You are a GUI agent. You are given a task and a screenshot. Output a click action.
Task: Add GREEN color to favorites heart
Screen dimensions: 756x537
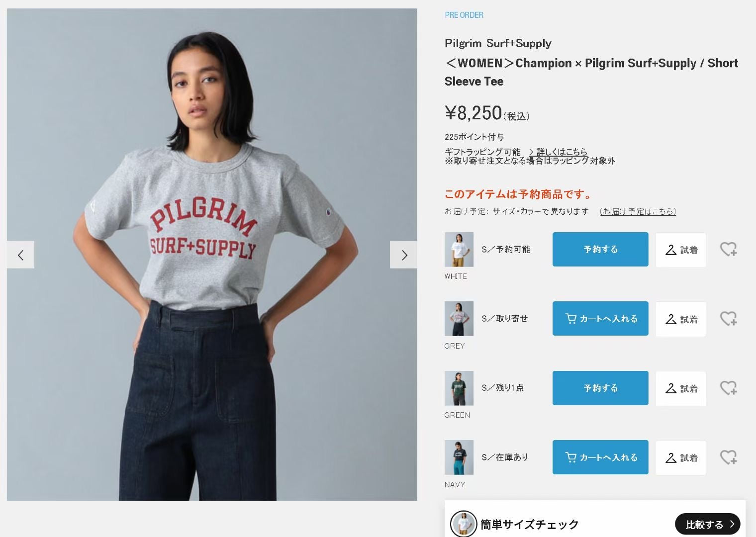(x=729, y=388)
